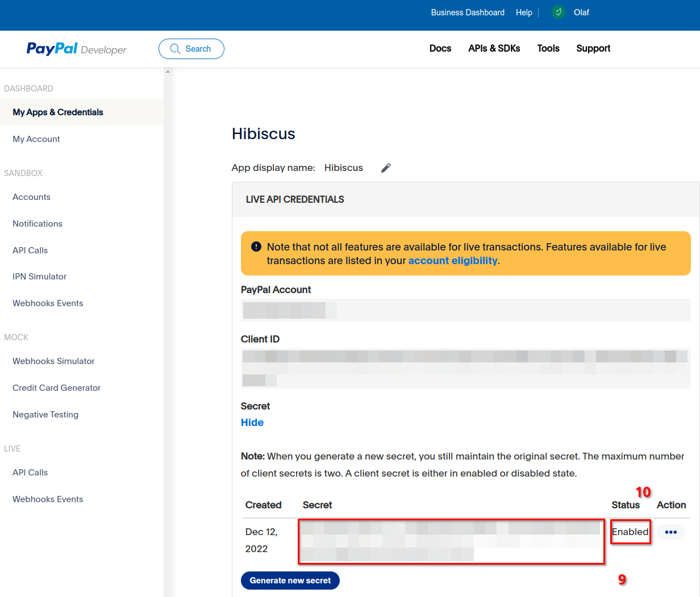Click the Status column header
The height and width of the screenshot is (597, 700).
point(626,505)
